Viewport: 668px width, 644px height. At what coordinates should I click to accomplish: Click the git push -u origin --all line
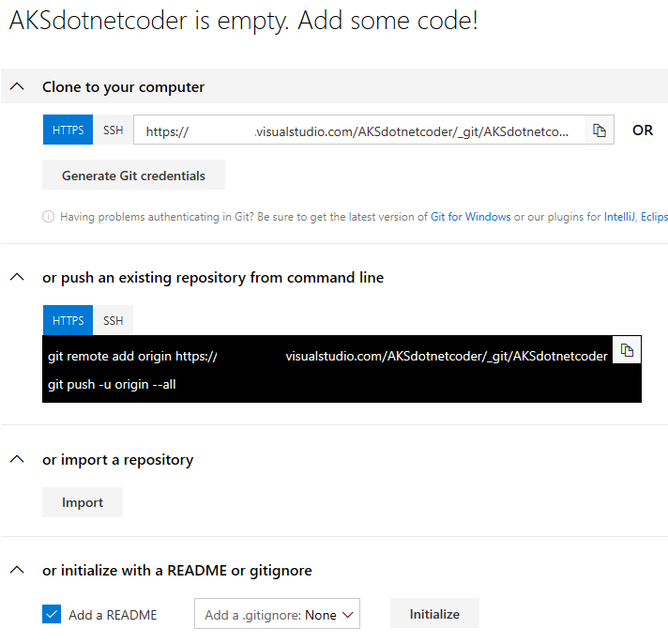pyautogui.click(x=112, y=385)
